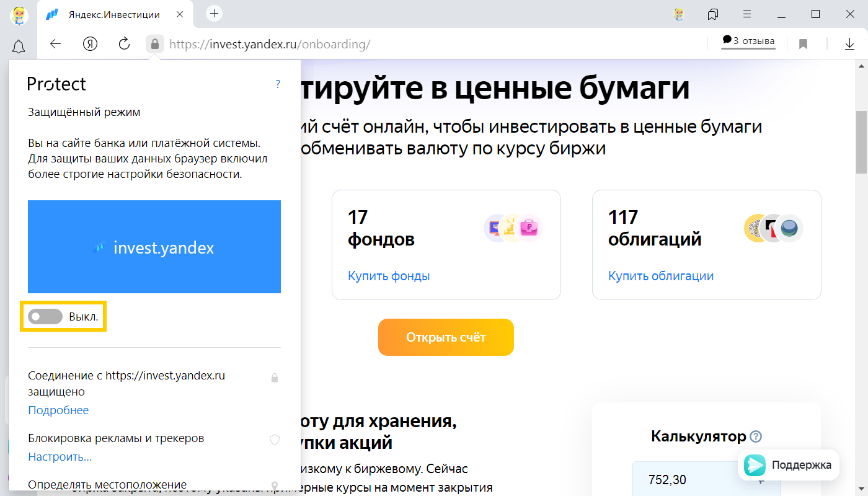The height and width of the screenshot is (496, 868).
Task: Click Настроить... under ad blocking
Action: coord(60,457)
